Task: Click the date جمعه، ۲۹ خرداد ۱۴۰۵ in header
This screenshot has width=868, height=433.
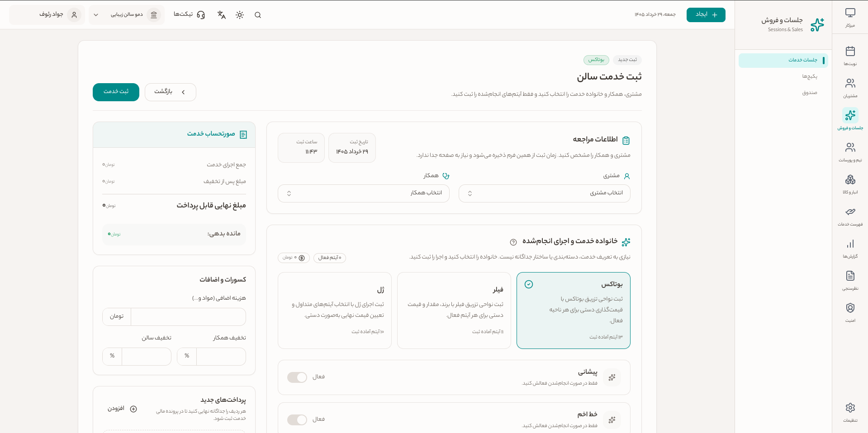Action: point(655,15)
